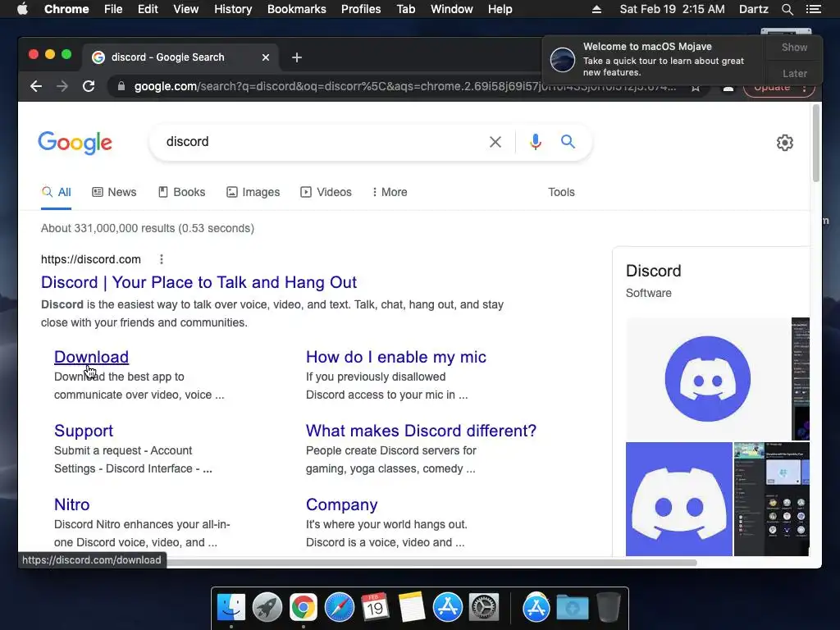Click the https://discord.com result URL
The height and width of the screenshot is (630, 840).
click(91, 259)
